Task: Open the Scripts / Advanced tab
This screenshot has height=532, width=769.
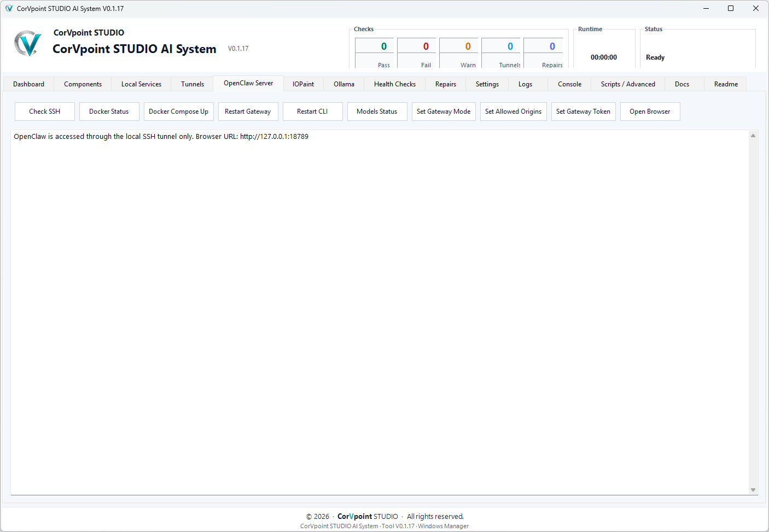Action: (x=628, y=84)
